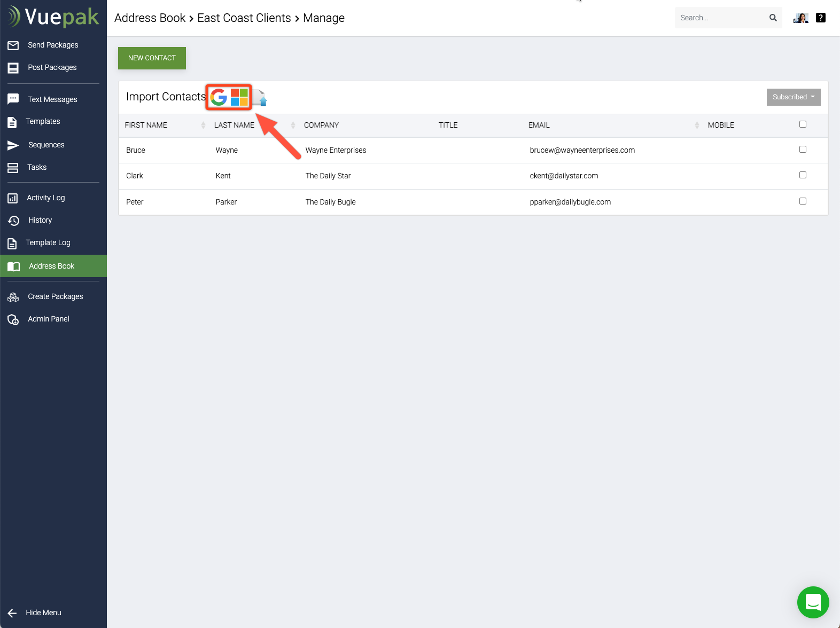Click the file upload import icon

pyautogui.click(x=260, y=98)
